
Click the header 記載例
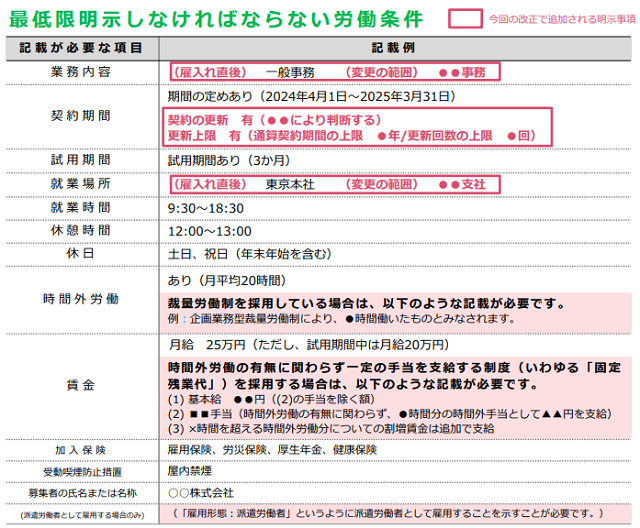pyautogui.click(x=393, y=48)
